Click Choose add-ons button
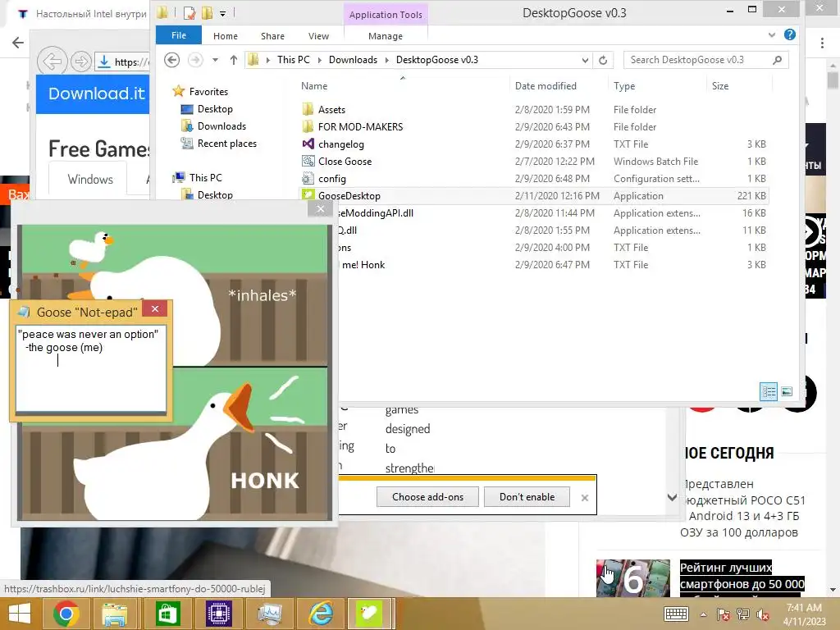 427,496
